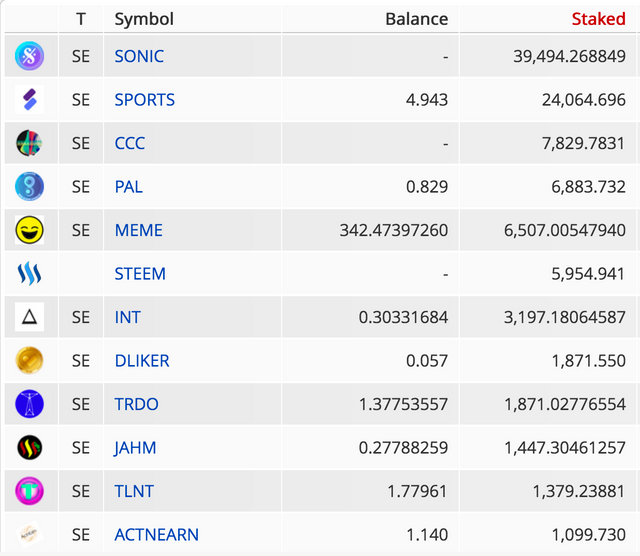Select SONIC staked value 39,494.268849

pyautogui.click(x=569, y=56)
